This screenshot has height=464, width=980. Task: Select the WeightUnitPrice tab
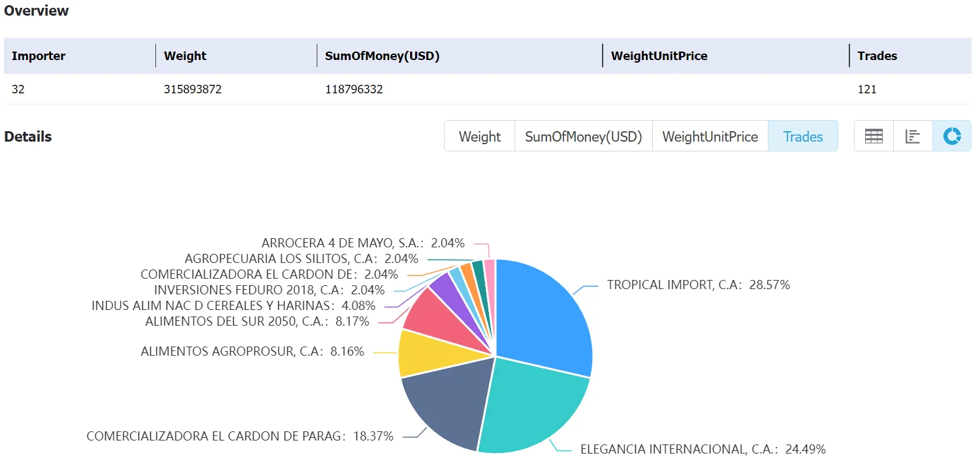pyautogui.click(x=710, y=136)
